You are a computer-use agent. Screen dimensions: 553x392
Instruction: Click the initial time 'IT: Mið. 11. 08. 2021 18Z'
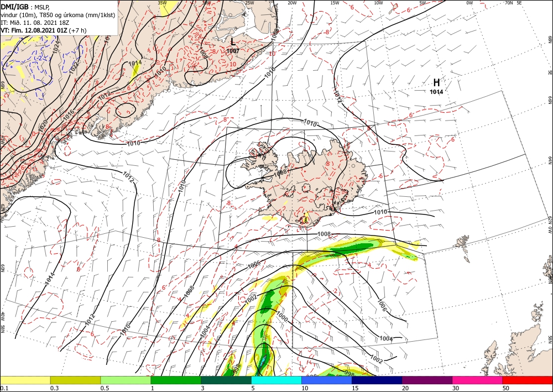coord(34,23)
